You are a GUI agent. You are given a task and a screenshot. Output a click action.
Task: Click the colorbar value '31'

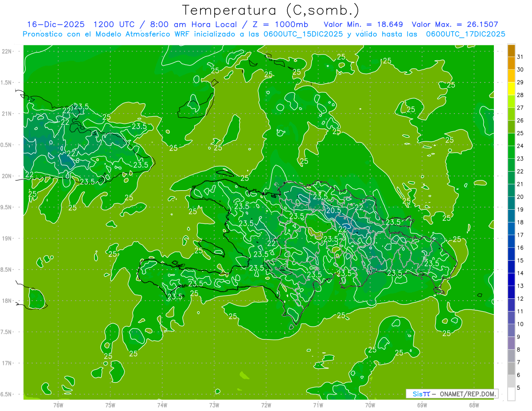tap(520, 57)
